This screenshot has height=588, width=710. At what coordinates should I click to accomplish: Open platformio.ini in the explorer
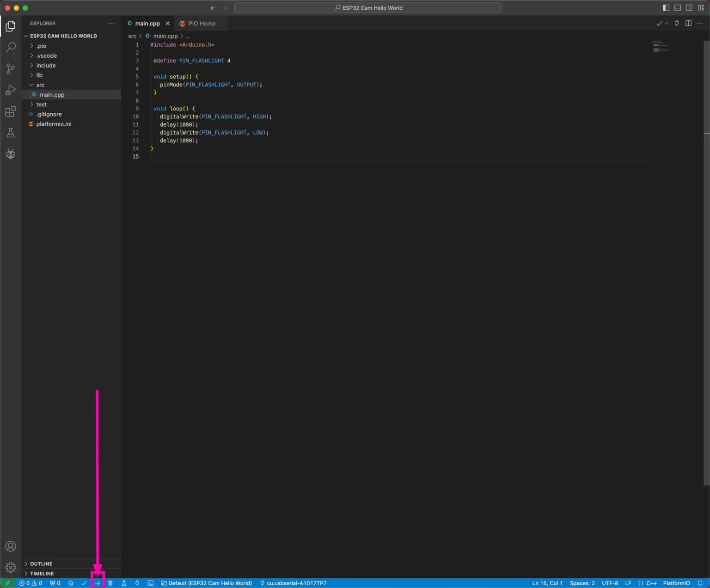(54, 124)
